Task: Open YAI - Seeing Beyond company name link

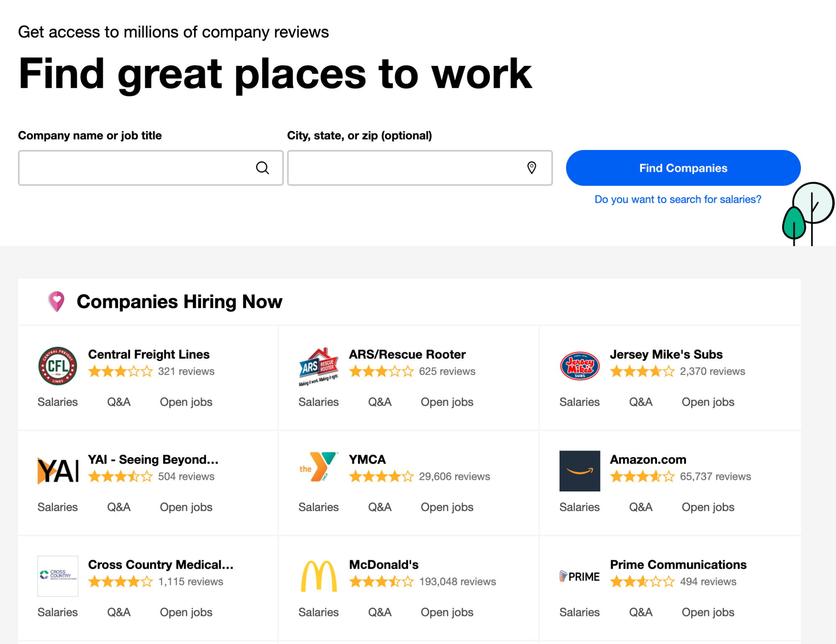Action: 153,460
